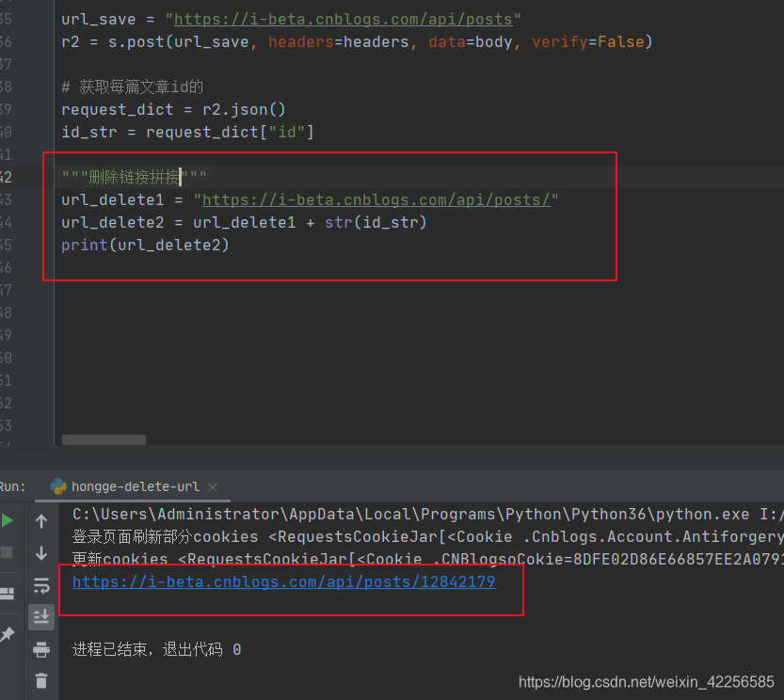Open the url_delete1 cnblogs api/posts/ link
The height and width of the screenshot is (700, 784).
[x=376, y=200]
